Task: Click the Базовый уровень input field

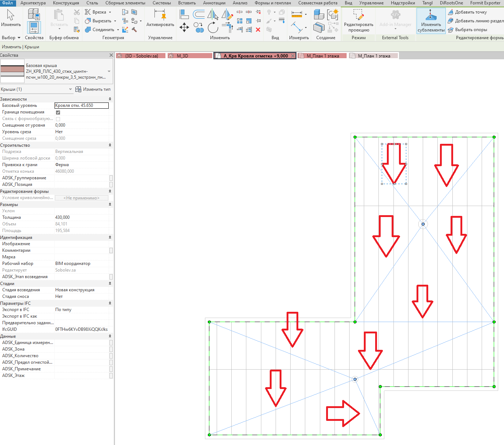Action: point(82,105)
